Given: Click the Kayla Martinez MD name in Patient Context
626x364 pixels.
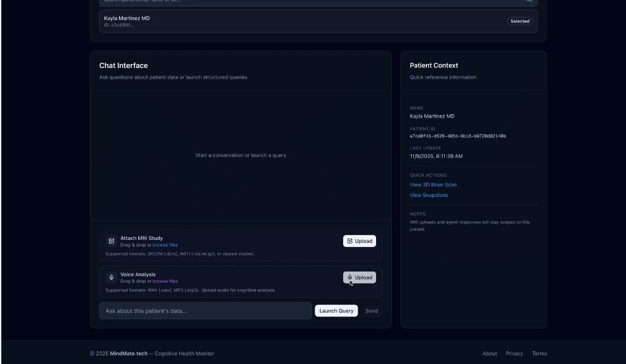Looking at the screenshot, I should point(432,116).
